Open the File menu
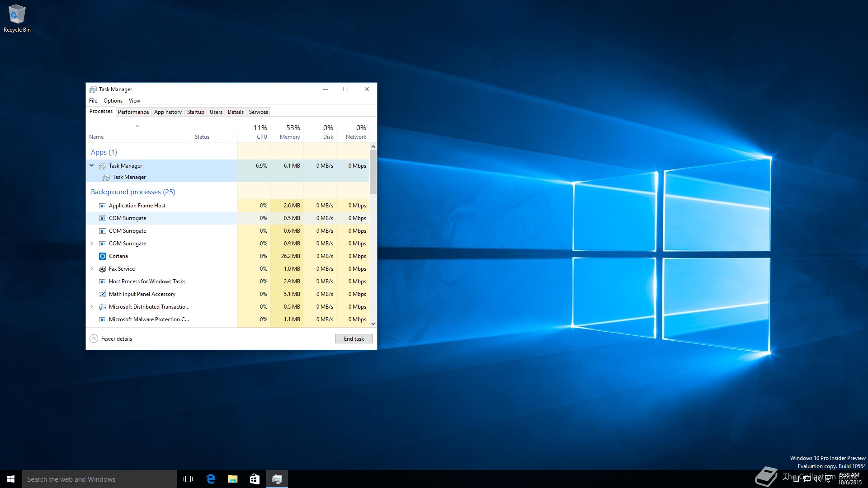The width and height of the screenshot is (868, 488). click(x=93, y=101)
